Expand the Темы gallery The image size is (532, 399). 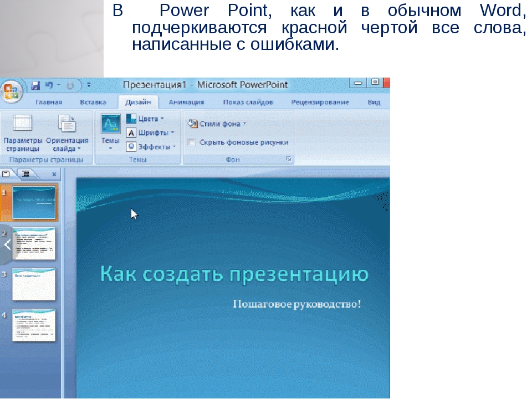110,132
